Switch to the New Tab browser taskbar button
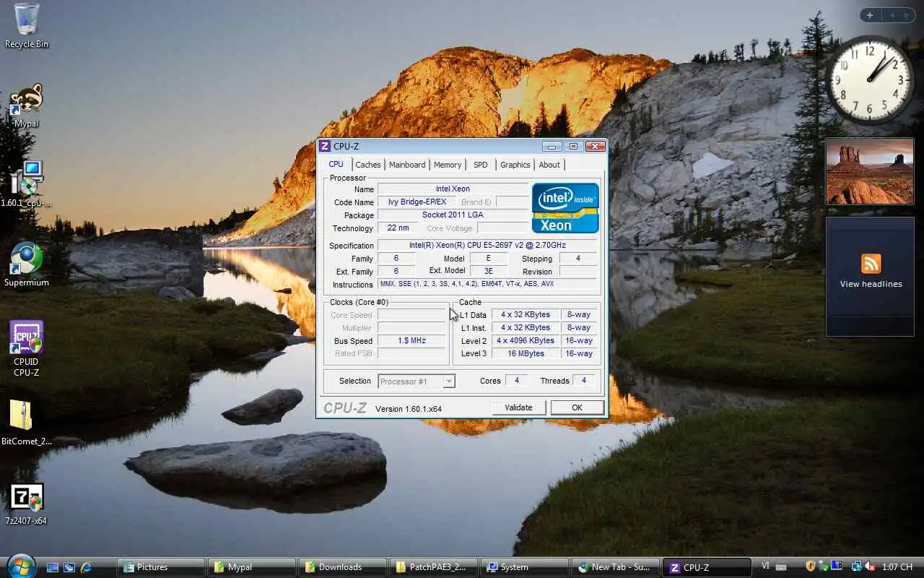Image resolution: width=924 pixels, height=578 pixels. point(616,567)
